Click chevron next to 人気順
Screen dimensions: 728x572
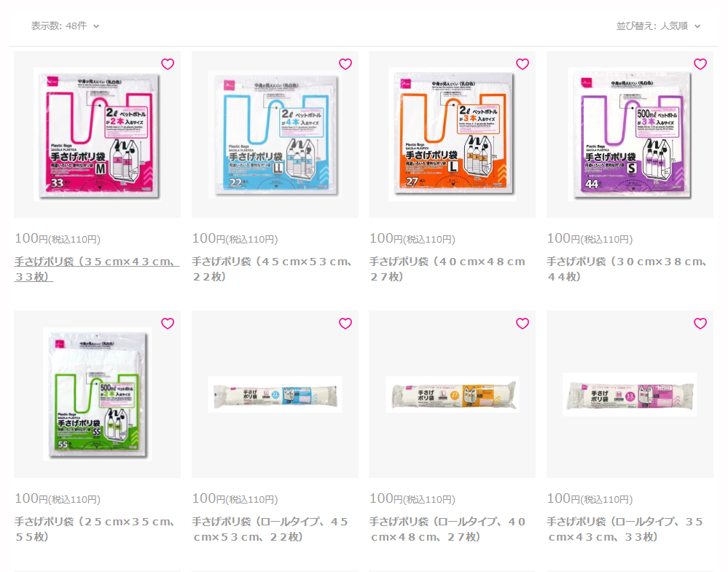[x=697, y=26]
